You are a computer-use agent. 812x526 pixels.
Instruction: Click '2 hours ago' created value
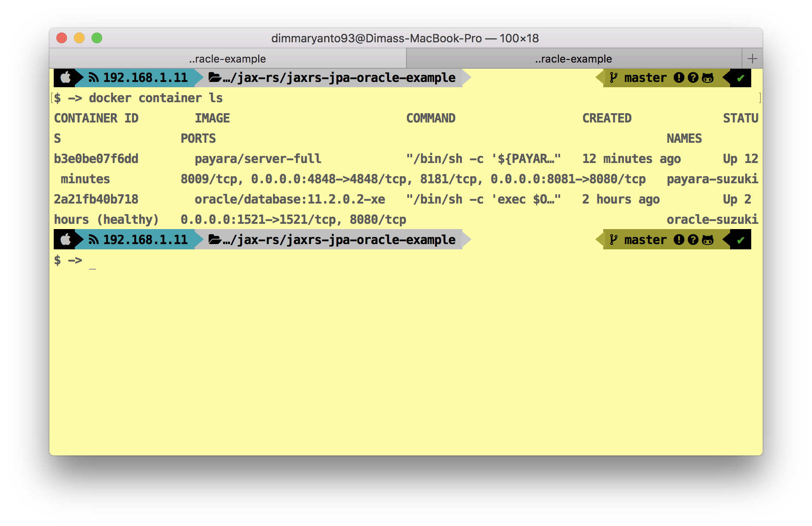click(x=621, y=200)
